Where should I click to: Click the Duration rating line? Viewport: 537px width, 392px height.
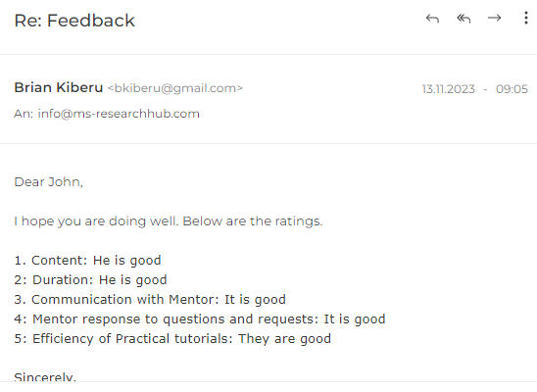coord(90,279)
